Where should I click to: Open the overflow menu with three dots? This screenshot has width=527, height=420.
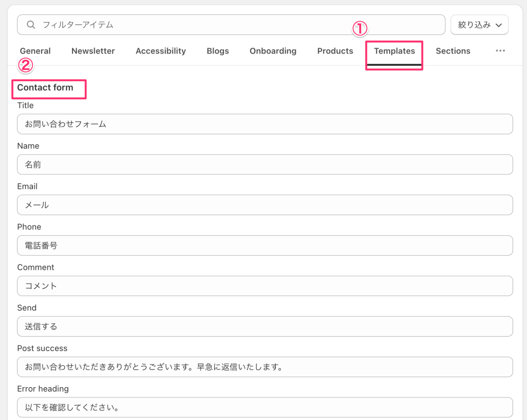(500, 50)
